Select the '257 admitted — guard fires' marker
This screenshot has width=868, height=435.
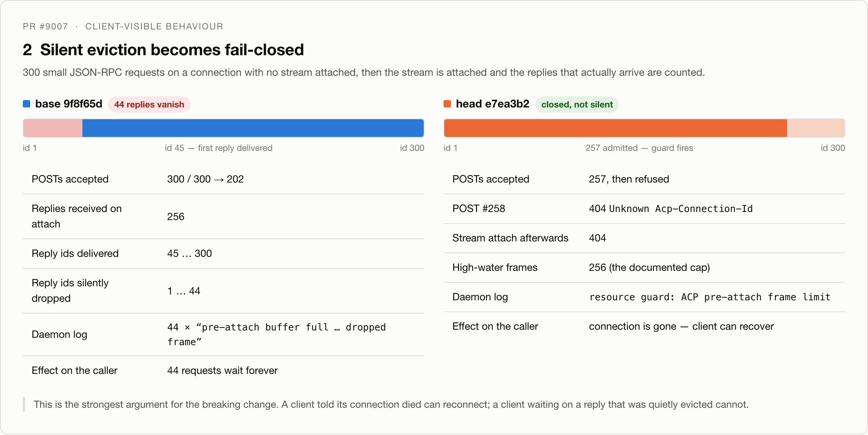pos(639,148)
